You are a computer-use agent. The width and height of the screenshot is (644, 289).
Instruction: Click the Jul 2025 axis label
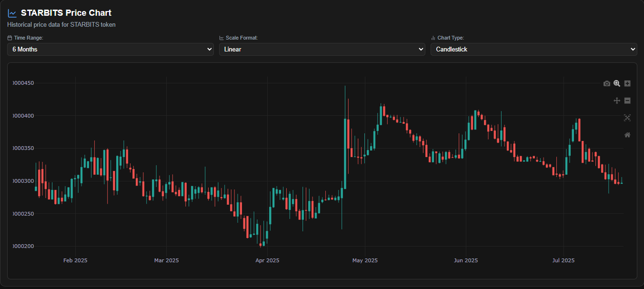563,260
